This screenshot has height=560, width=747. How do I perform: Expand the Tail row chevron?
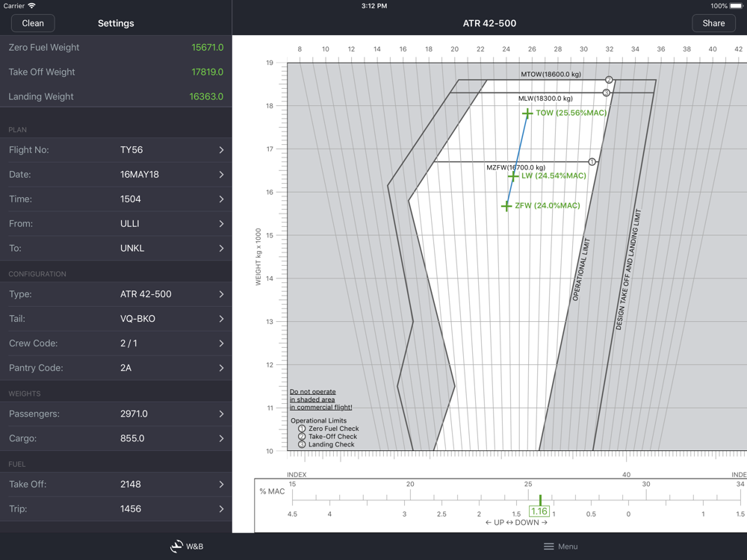222,319
